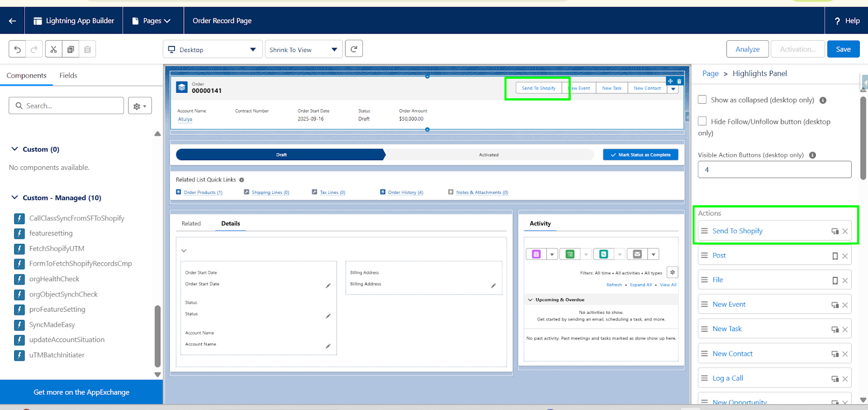
Task: Click the Cut scissors icon
Action: (53, 49)
